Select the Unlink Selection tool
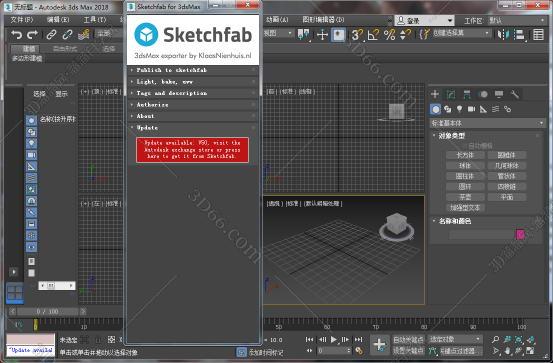This screenshot has width=553, height=363. pyautogui.click(x=67, y=35)
